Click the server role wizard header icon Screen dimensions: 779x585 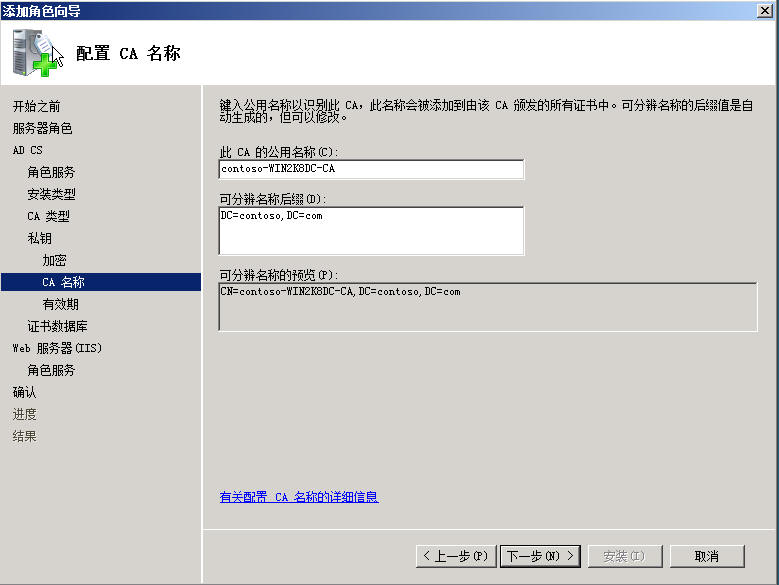(x=35, y=53)
